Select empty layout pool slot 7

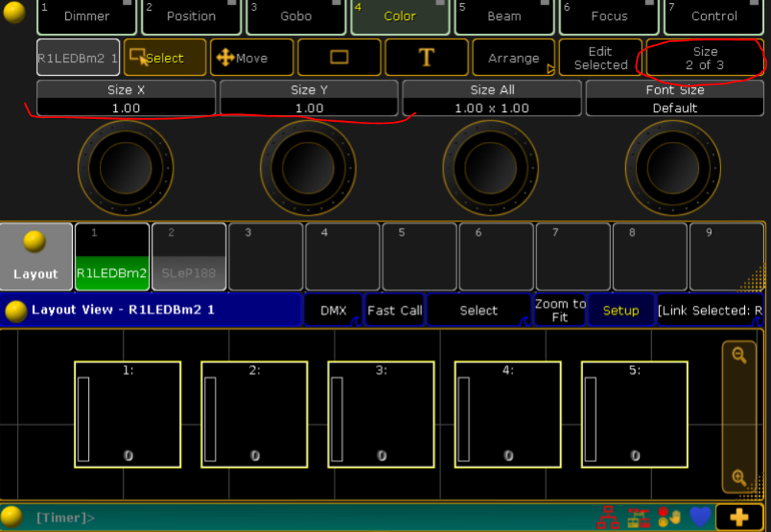573,257
